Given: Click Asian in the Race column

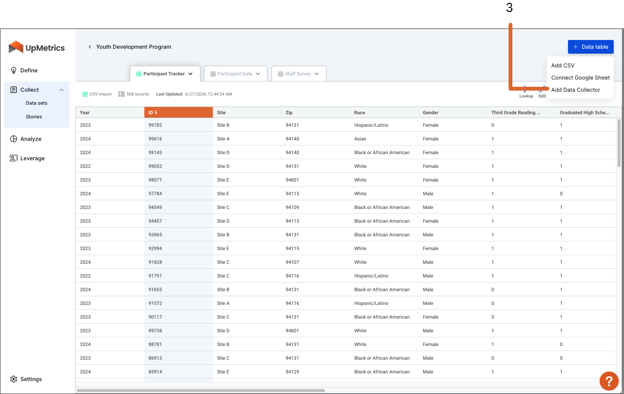Looking at the screenshot, I should (x=360, y=139).
